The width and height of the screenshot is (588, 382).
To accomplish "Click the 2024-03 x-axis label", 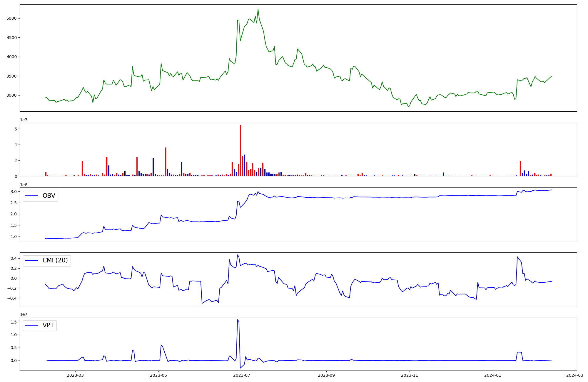I will point(575,375).
